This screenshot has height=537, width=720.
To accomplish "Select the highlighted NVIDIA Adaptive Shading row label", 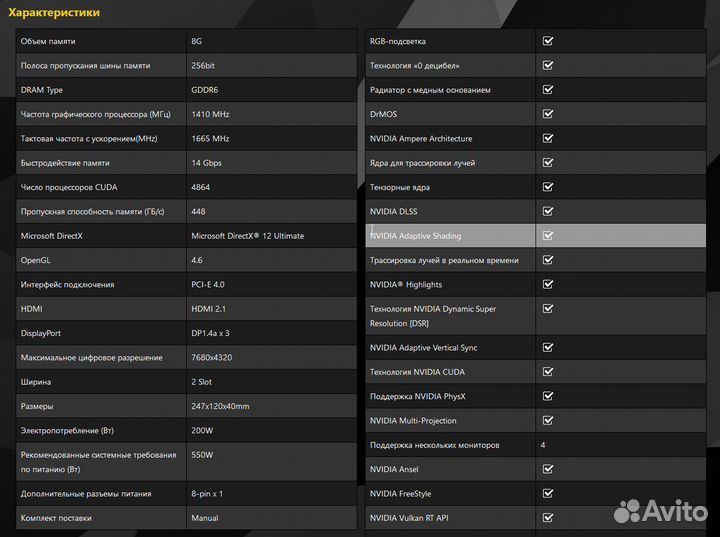I will click(x=416, y=236).
